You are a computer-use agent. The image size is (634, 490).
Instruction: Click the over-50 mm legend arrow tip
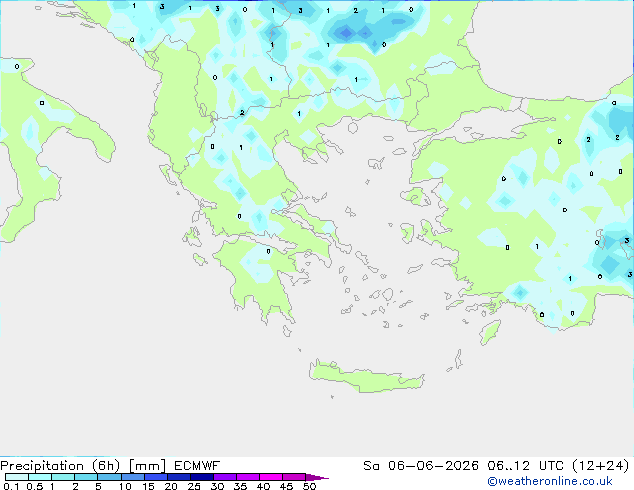coord(317,477)
